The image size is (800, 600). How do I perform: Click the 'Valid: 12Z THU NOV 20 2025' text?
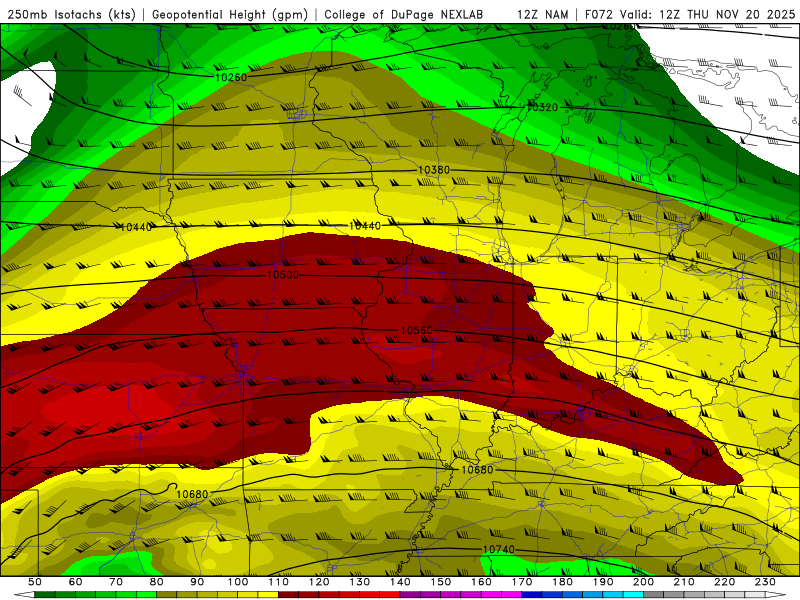coord(707,14)
